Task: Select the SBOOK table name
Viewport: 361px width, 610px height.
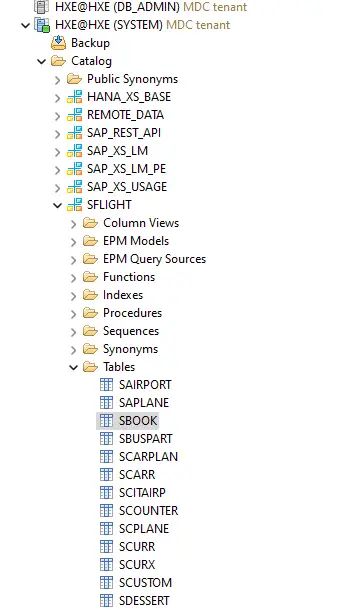Action: [138, 421]
